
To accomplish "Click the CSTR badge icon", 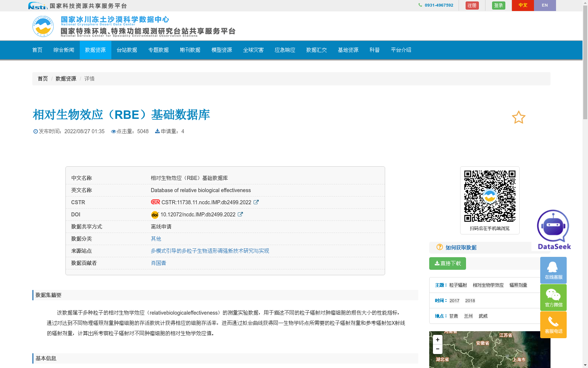I will 155,202.
